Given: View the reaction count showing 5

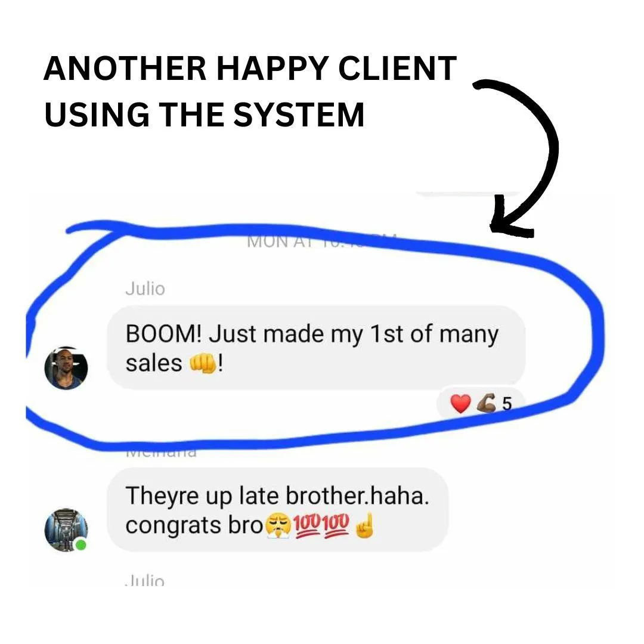Looking at the screenshot, I should 507,404.
